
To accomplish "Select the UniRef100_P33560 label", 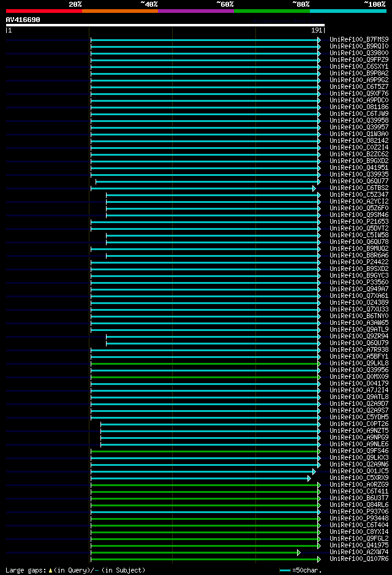I will click(x=359, y=283).
